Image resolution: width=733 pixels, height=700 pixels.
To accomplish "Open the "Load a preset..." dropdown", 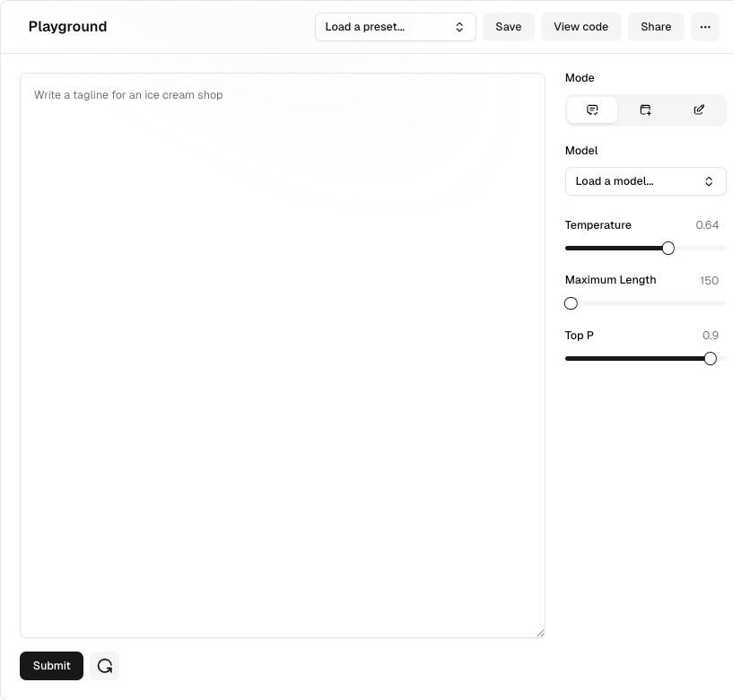I will click(394, 27).
